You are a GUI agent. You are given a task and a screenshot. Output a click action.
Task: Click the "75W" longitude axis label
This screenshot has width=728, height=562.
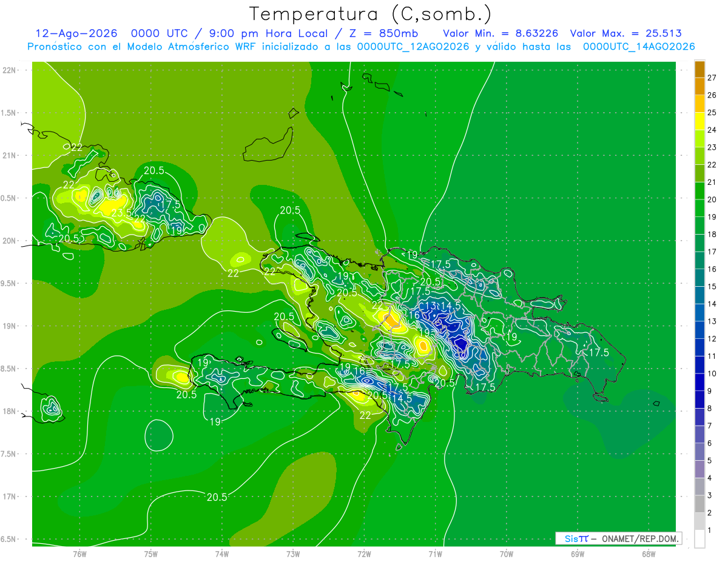click(x=151, y=554)
